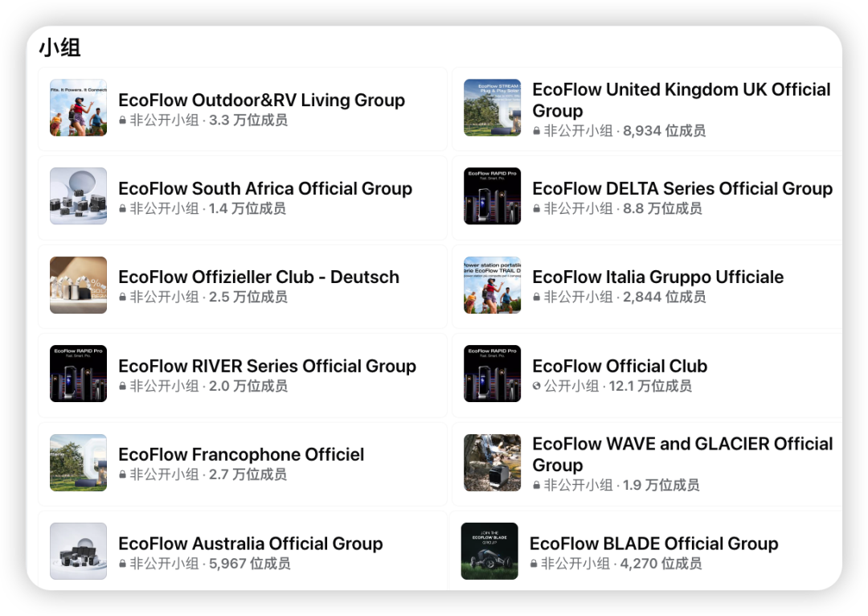The image size is (868, 616).
Task: Click EcoFlow South Africa Official Group title
Action: [x=265, y=189]
